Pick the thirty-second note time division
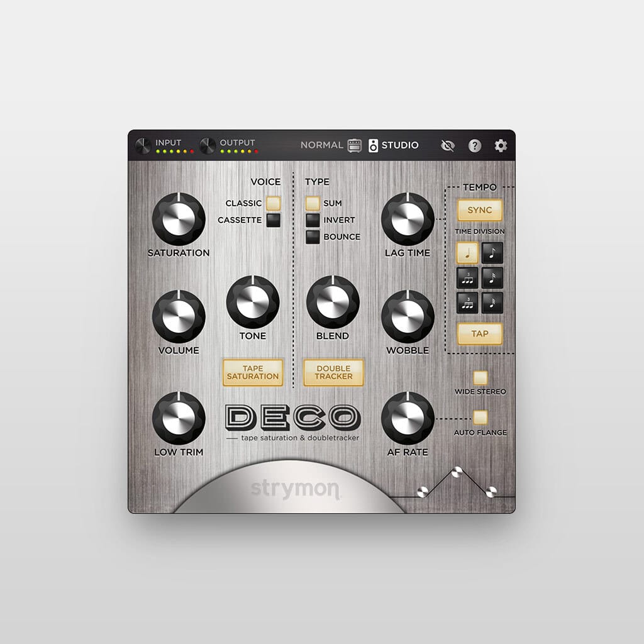Viewport: 644px width, 644px height. (492, 303)
